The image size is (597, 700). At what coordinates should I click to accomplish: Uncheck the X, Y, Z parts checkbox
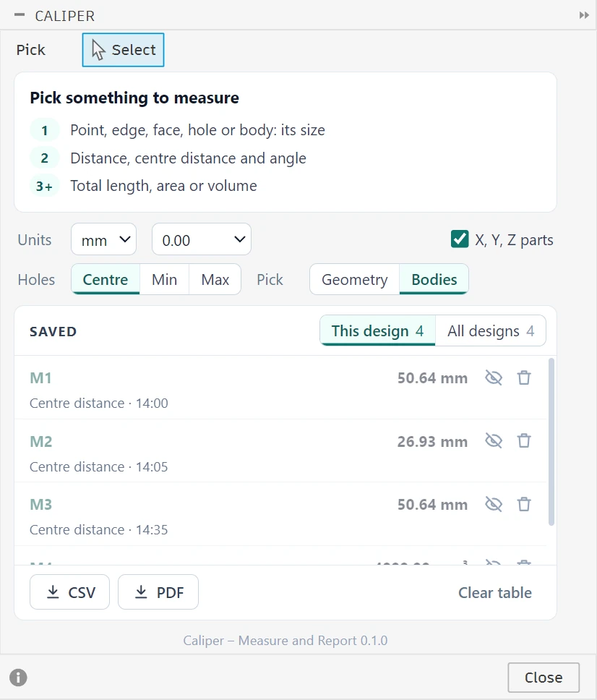coord(460,239)
